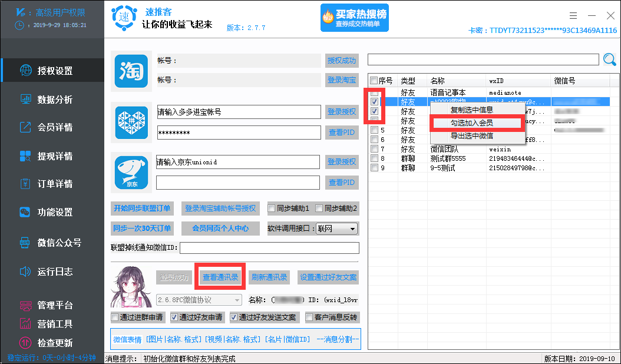Click the 微信表情 link
The image size is (621, 364).
(x=127, y=339)
